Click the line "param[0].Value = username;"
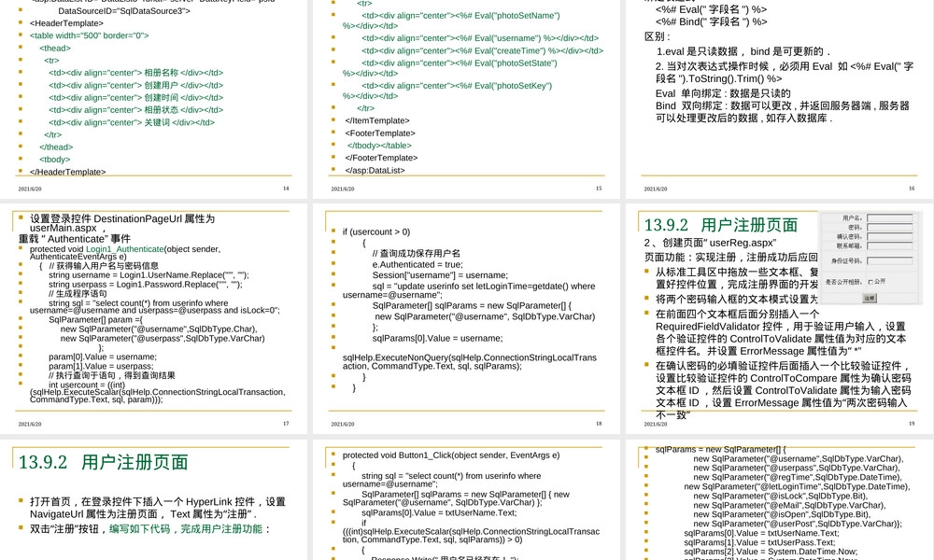934x560 pixels. pyautogui.click(x=103, y=357)
